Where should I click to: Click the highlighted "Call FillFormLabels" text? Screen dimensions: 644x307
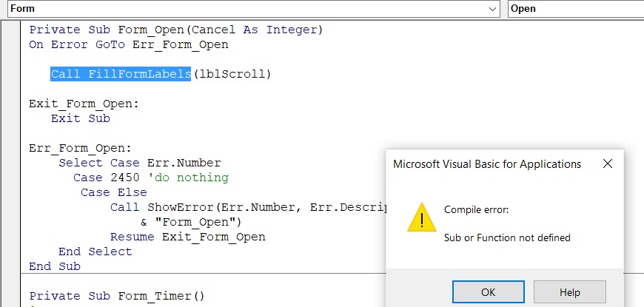pos(121,74)
